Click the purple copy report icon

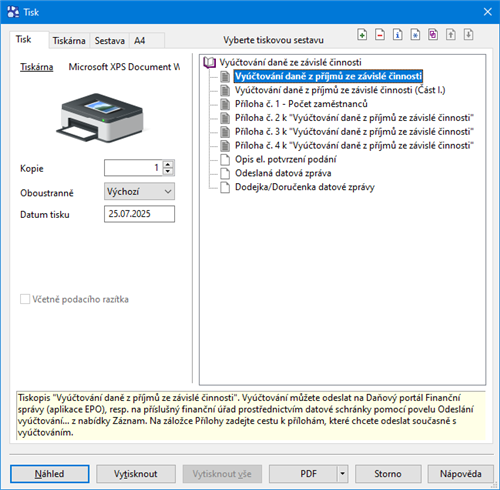(433, 35)
